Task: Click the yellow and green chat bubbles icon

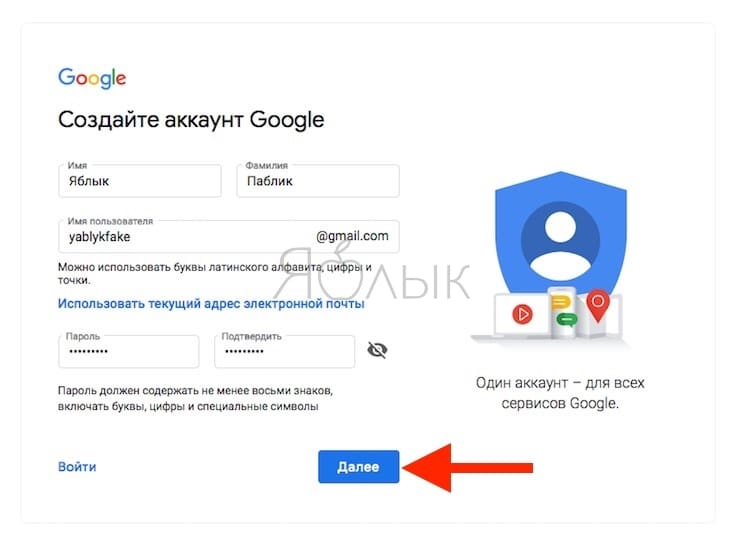Action: (x=563, y=310)
